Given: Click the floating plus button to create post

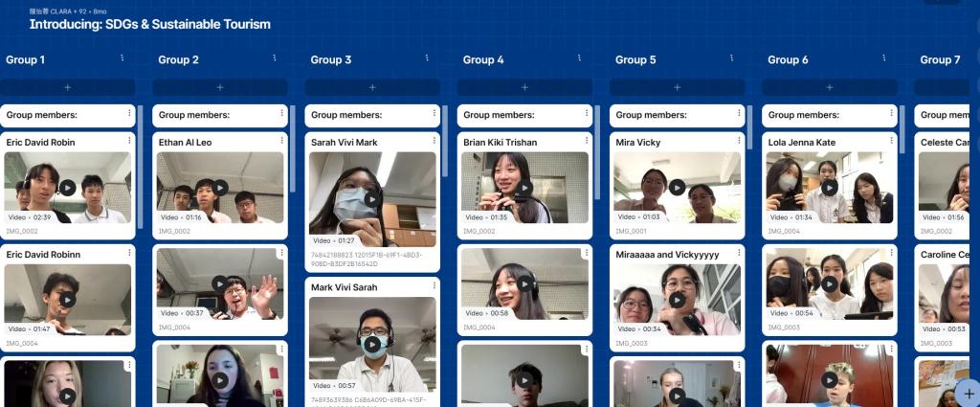Looking at the screenshot, I should [968, 393].
